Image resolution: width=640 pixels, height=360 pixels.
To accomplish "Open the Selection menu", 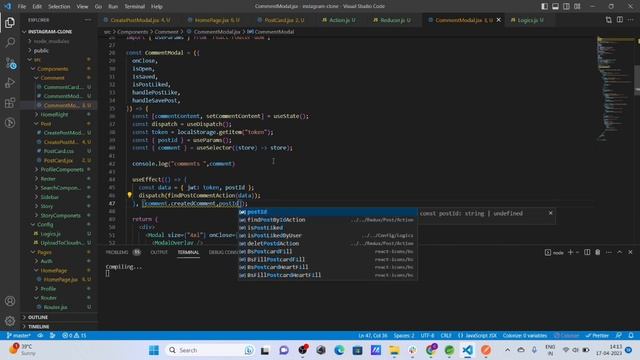I will click(x=59, y=6).
